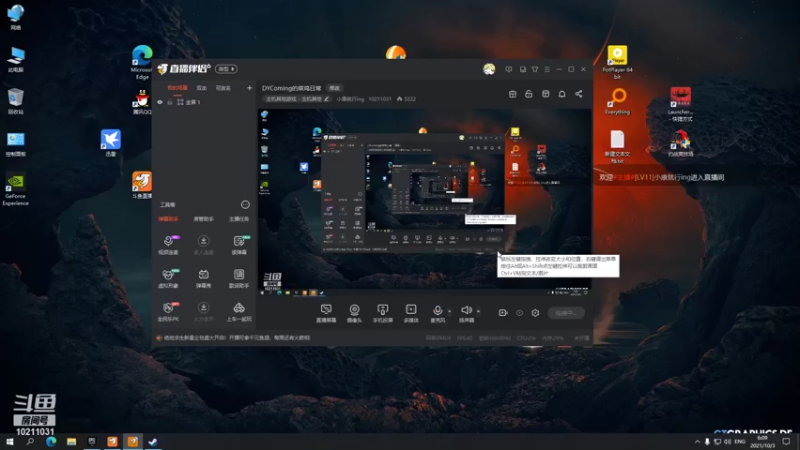Switch to the danmaku helper toolbox tab
Image resolution: width=800 pixels, height=450 pixels.
168,219
